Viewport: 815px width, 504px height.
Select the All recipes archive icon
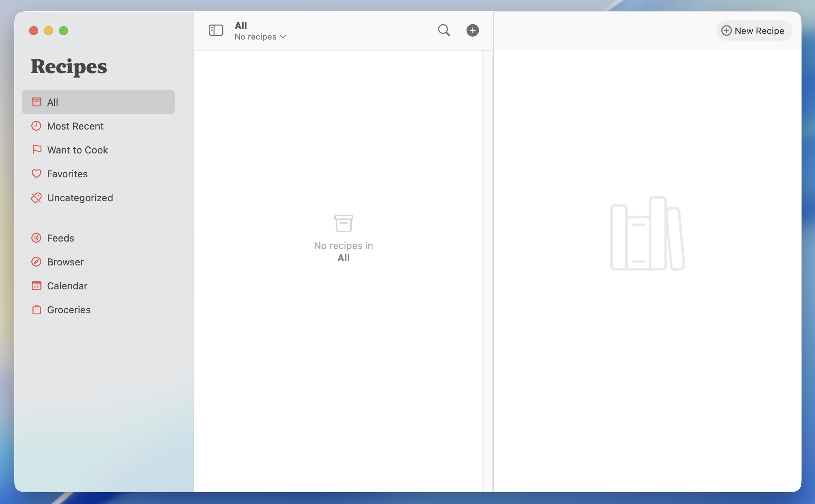click(x=36, y=102)
